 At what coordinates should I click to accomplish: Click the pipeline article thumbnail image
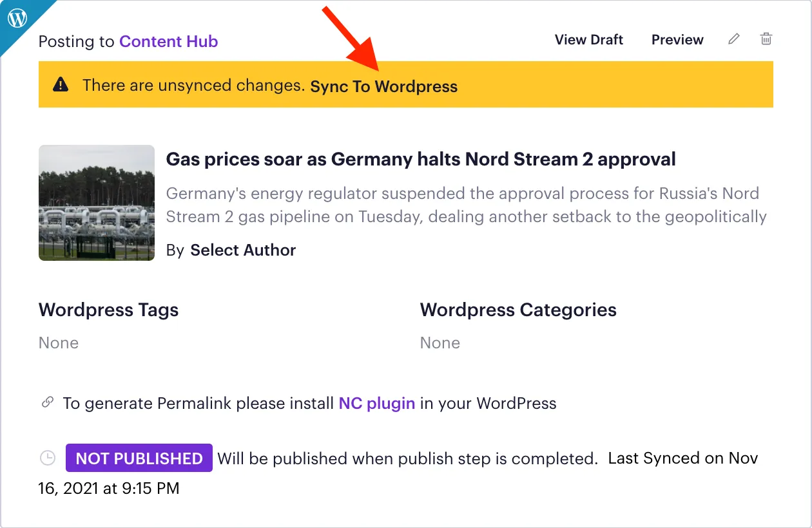[x=97, y=203]
